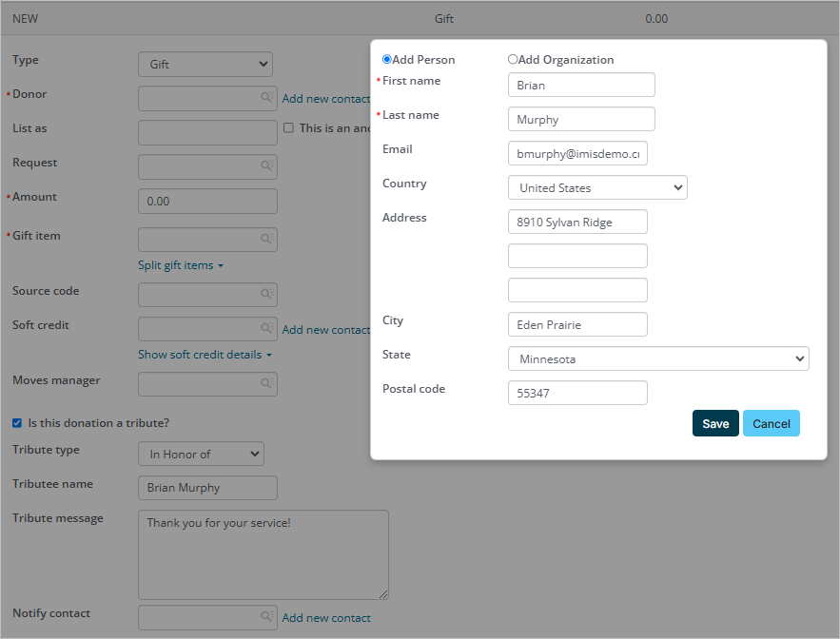Open Notify contact lookup icon
This screenshot has width=840, height=639.
(x=266, y=616)
